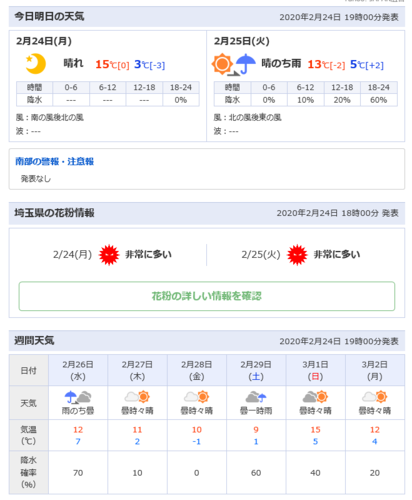Screen dimensions: 412x500
Task: Click the 60 precipitation probability for 2月29日
Action: point(256,473)
